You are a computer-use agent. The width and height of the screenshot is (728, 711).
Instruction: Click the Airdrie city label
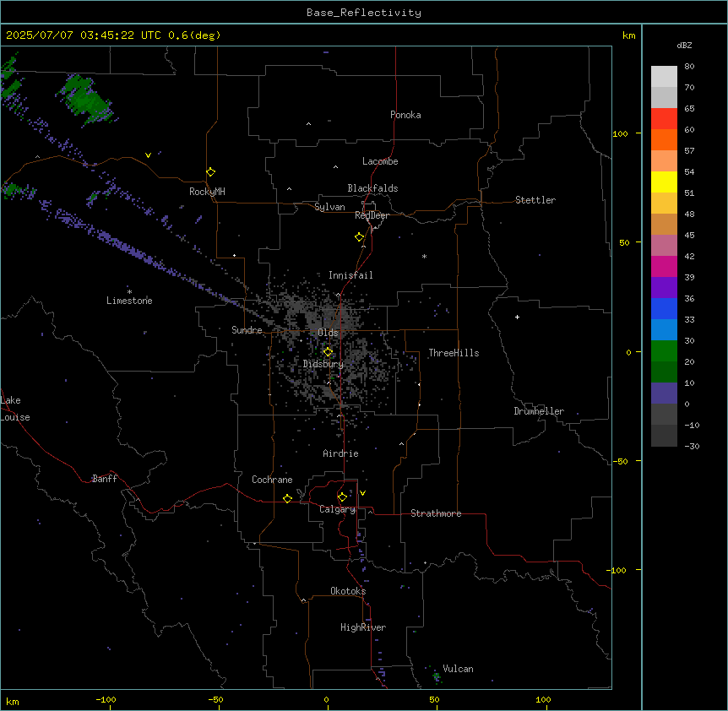(340, 453)
